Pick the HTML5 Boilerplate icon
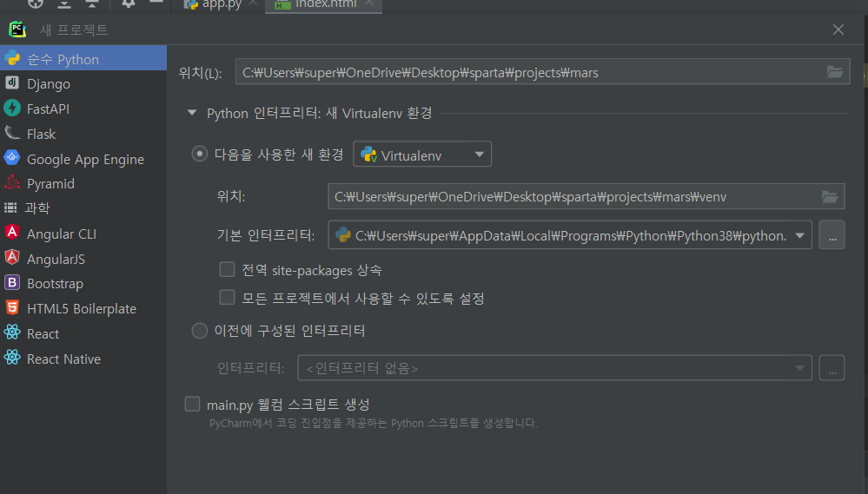This screenshot has width=868, height=494. [x=12, y=307]
